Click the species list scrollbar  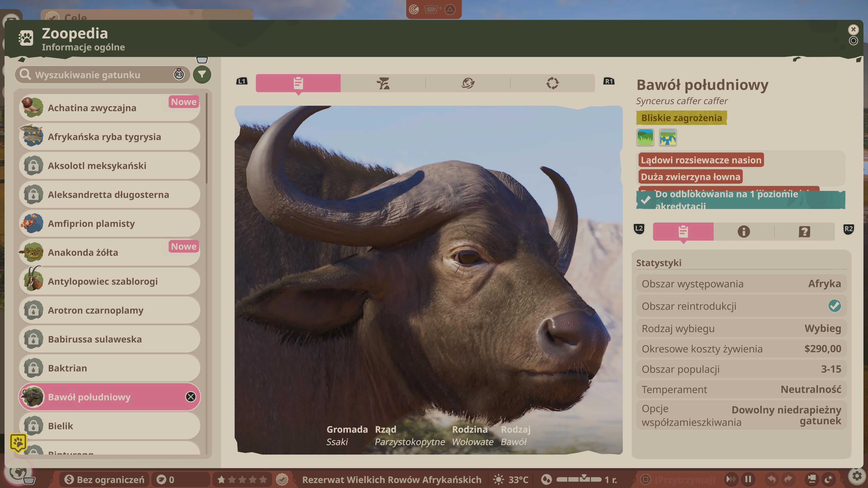[x=207, y=138]
